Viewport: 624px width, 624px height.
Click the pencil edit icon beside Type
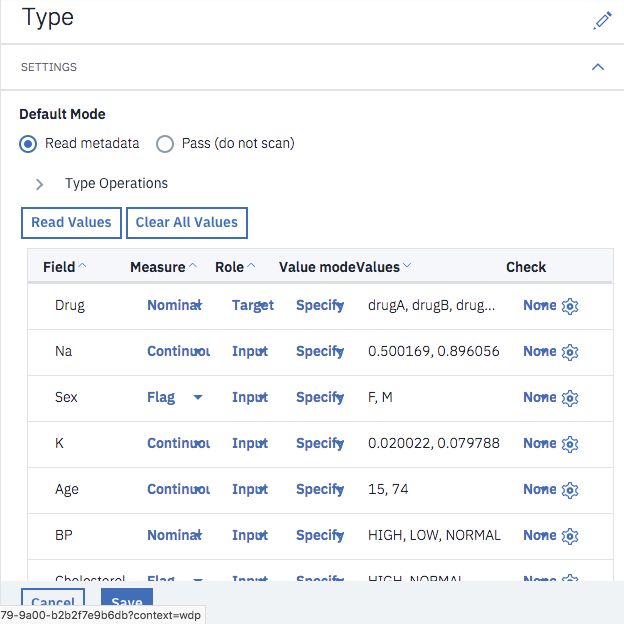601,20
